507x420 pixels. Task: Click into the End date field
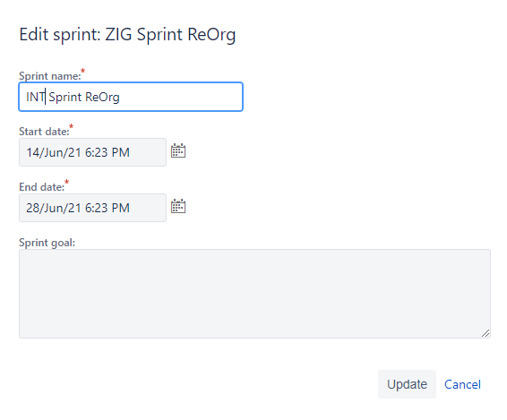pos(92,208)
